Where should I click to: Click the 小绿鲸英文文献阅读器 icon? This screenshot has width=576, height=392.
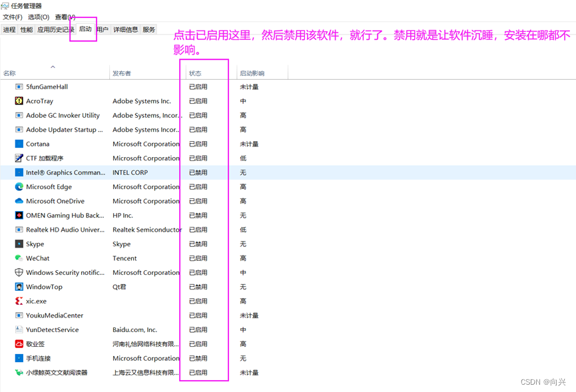point(19,373)
